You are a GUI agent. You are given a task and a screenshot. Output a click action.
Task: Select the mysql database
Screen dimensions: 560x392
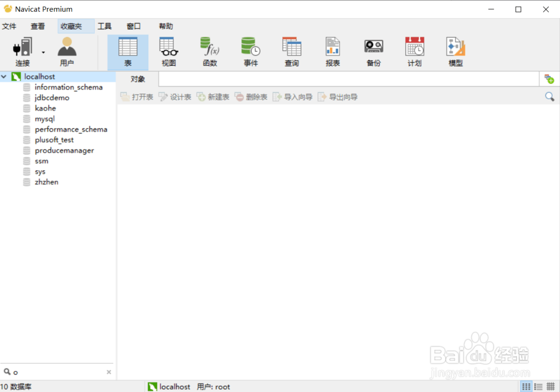pyautogui.click(x=45, y=119)
